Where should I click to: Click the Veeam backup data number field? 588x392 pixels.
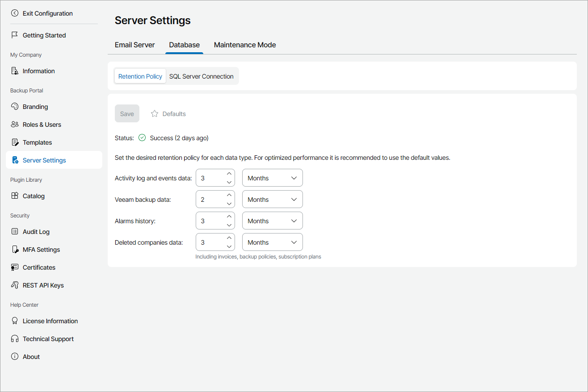(x=210, y=200)
